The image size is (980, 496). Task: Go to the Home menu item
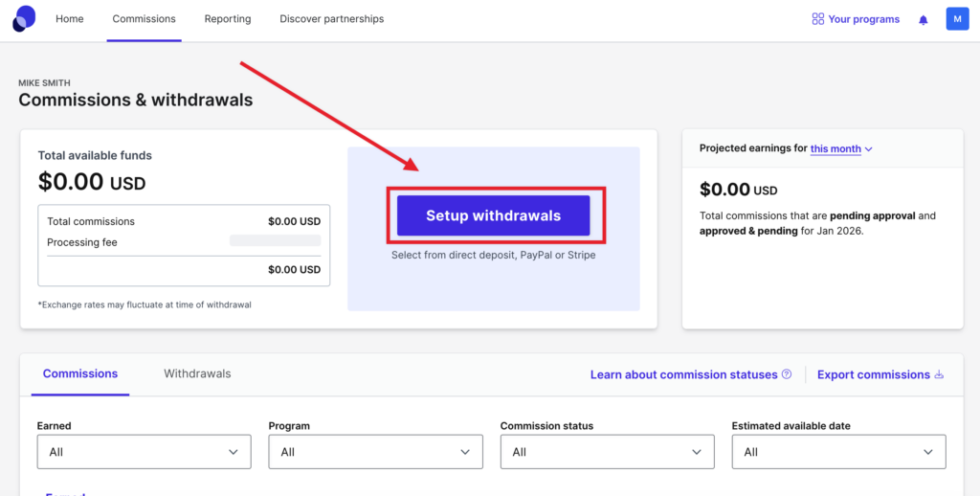(x=70, y=19)
